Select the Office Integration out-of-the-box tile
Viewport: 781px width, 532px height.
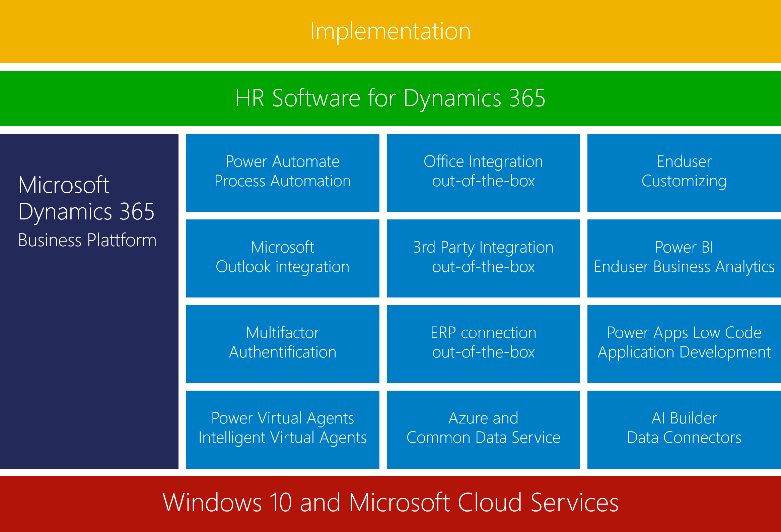[x=483, y=173]
